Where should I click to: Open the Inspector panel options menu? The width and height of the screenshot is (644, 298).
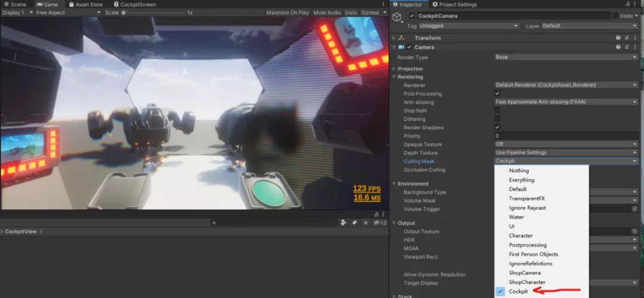pos(636,4)
